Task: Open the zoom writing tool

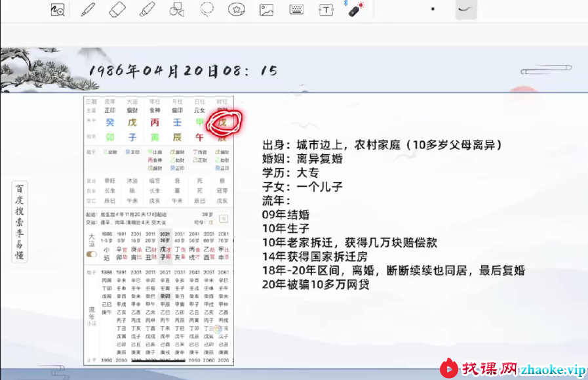Action: (58, 10)
